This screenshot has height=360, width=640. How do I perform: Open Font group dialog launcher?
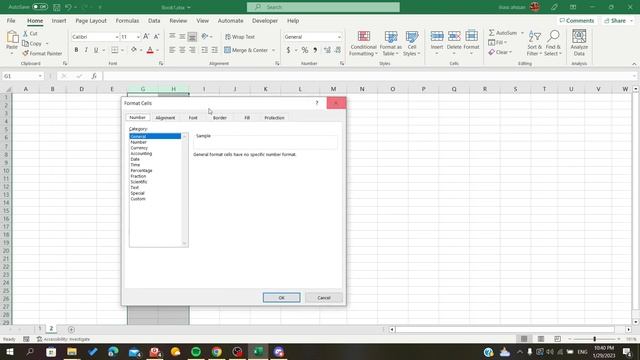[161, 64]
